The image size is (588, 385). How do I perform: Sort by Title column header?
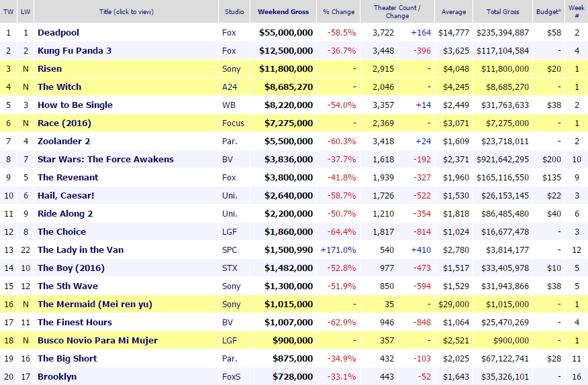(x=126, y=11)
